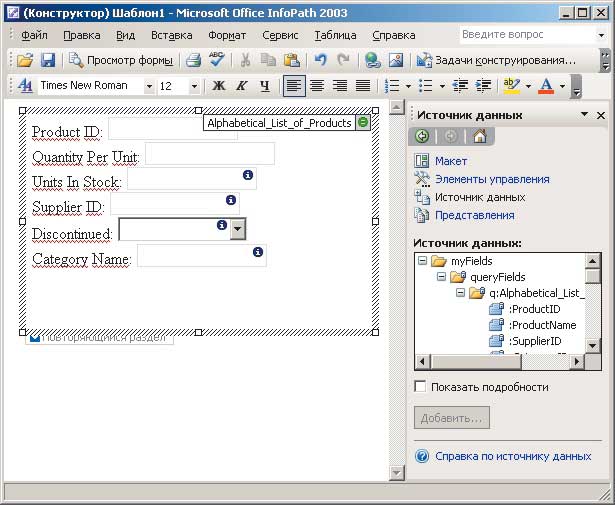Apply numbered list

[x=392, y=85]
